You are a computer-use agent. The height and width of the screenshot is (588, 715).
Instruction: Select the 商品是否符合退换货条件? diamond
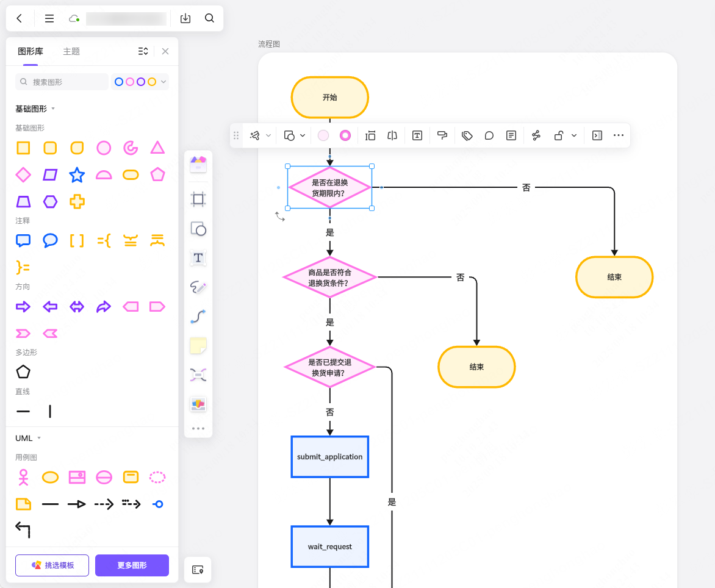(x=329, y=277)
